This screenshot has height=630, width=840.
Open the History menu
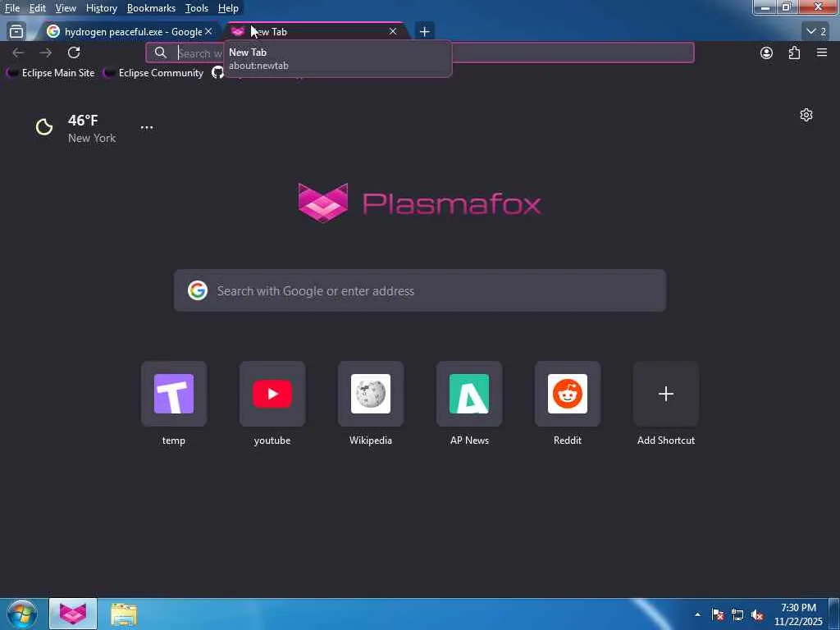coord(101,8)
